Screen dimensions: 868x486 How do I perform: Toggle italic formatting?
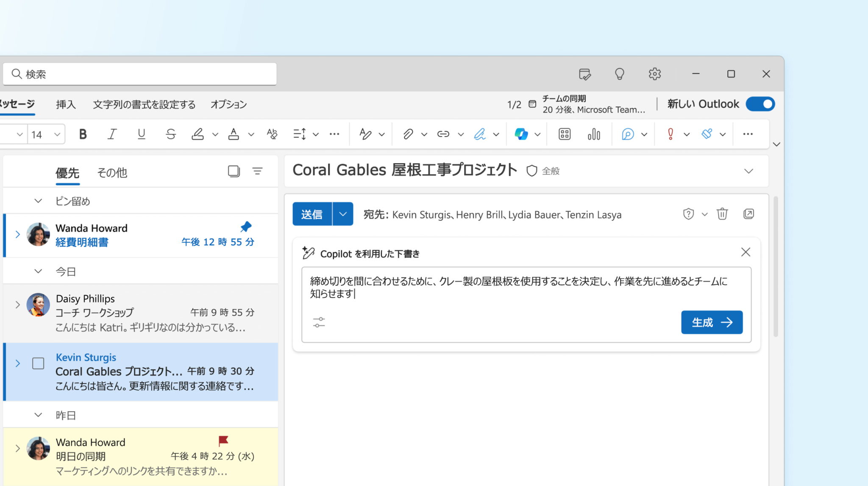[x=112, y=134]
